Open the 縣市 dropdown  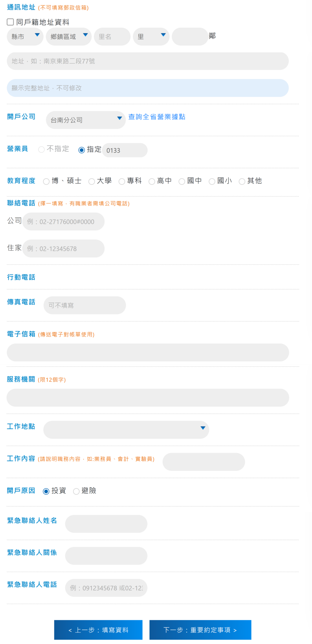pyautogui.click(x=25, y=36)
